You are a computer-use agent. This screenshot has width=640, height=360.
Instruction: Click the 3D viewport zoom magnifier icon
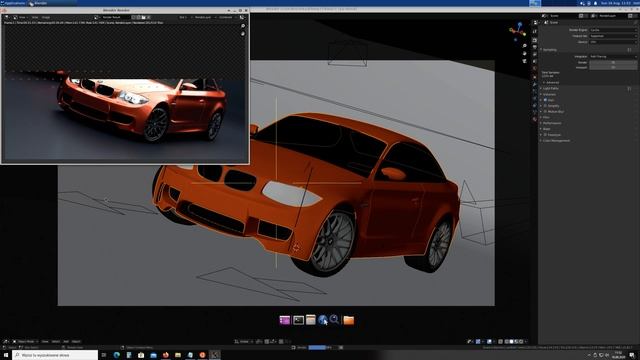click(524, 46)
